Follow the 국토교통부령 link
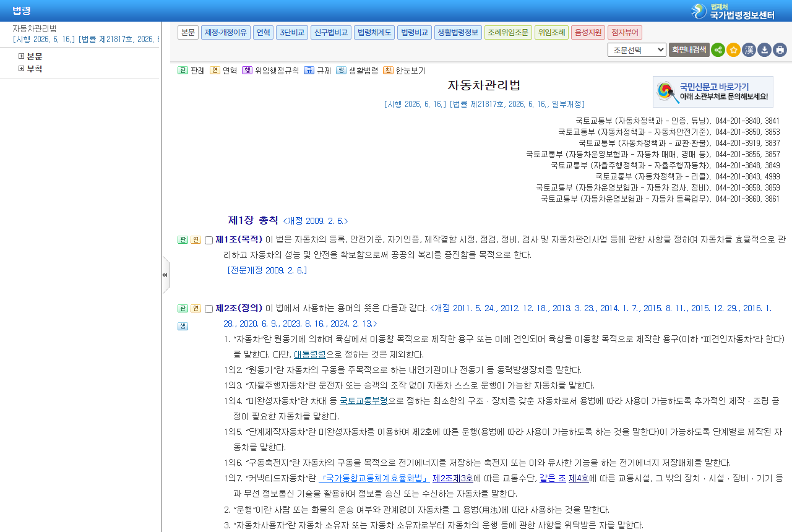This screenshot has width=792, height=532. (x=364, y=401)
